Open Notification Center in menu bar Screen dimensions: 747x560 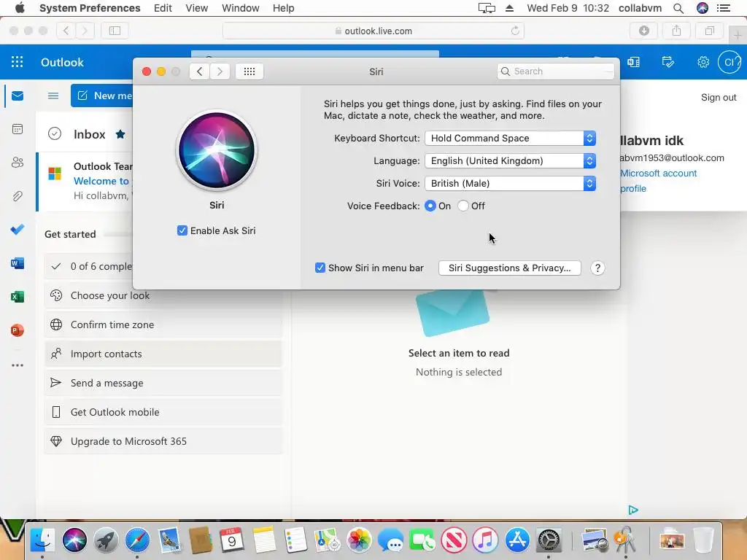click(x=724, y=8)
